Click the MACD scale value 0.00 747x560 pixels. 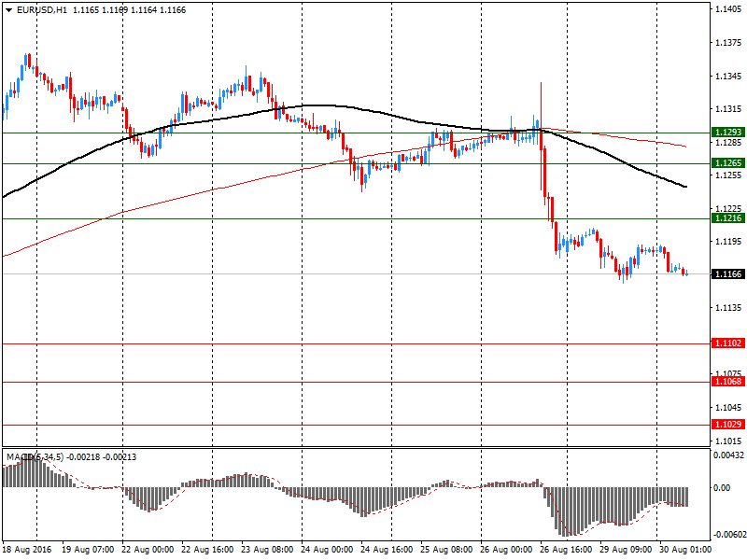tap(722, 487)
